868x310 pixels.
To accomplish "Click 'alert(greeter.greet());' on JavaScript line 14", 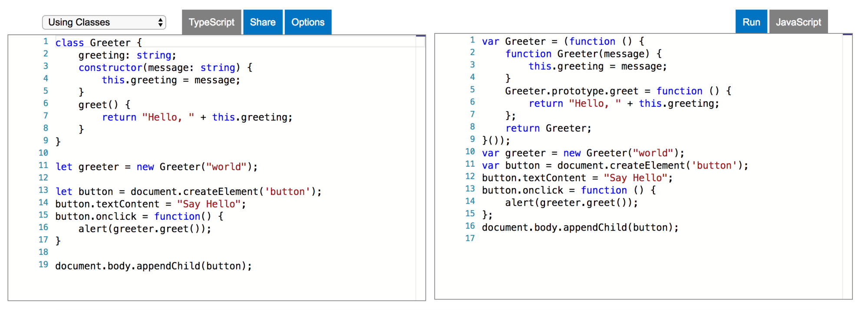I will [571, 203].
